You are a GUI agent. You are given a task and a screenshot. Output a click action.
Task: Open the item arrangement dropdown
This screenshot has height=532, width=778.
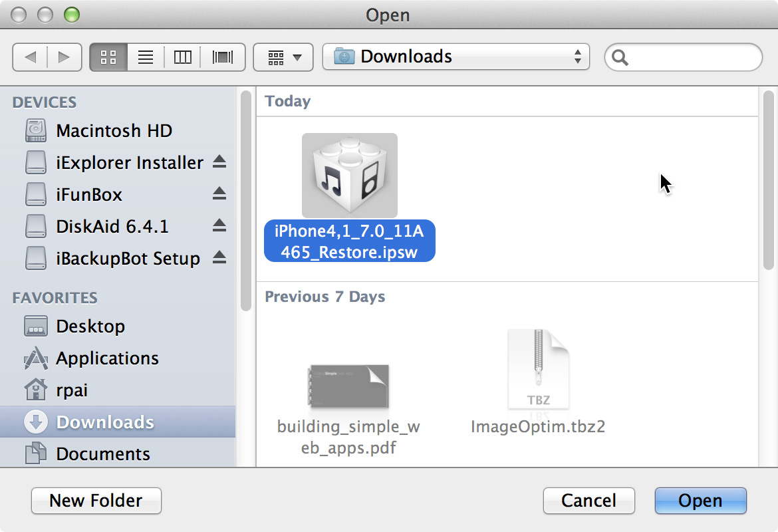[x=283, y=57]
